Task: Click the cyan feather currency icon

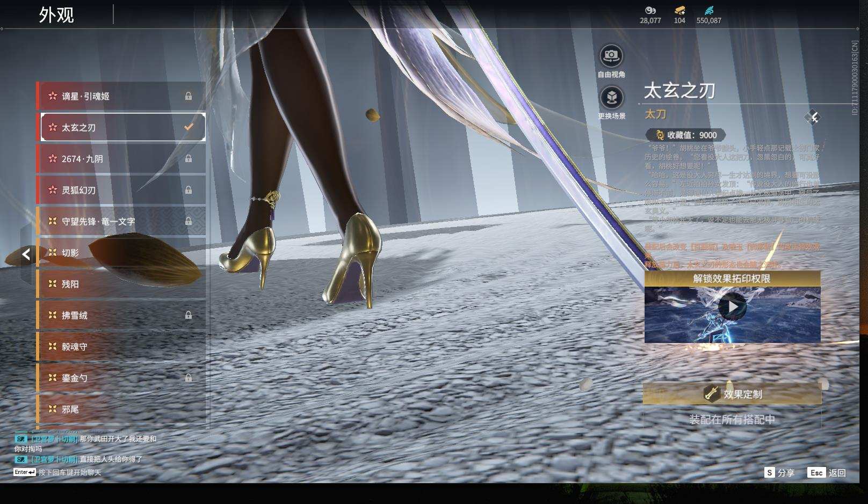Action: 709,10
